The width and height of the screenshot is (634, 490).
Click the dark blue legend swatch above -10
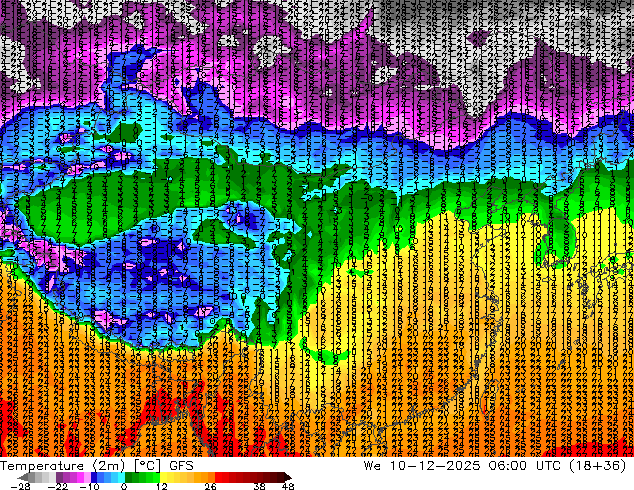94,477
